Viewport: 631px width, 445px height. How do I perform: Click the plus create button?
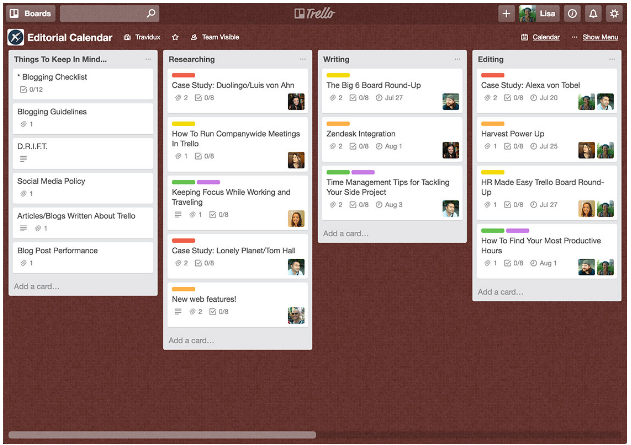[x=506, y=14]
